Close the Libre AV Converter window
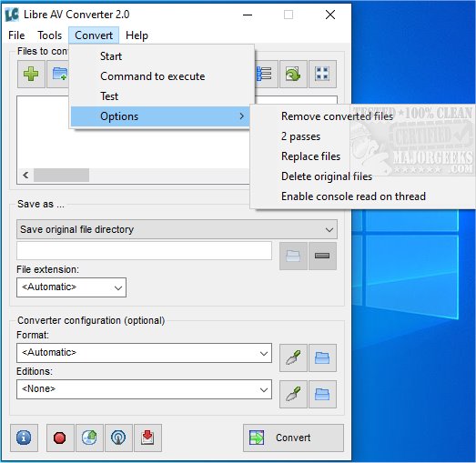Screen dimensions: 476x463 click(330, 15)
